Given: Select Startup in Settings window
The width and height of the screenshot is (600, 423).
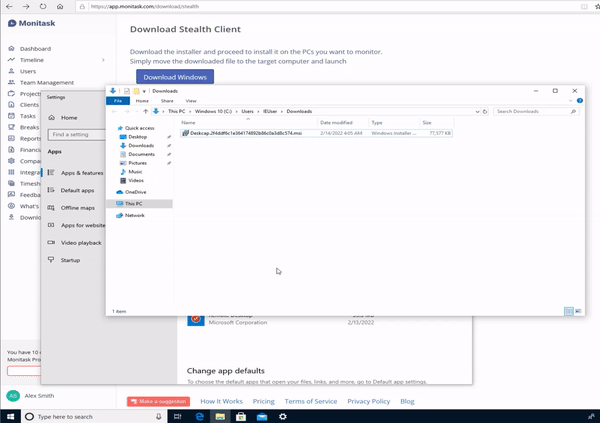Looking at the screenshot, I should 70,260.
